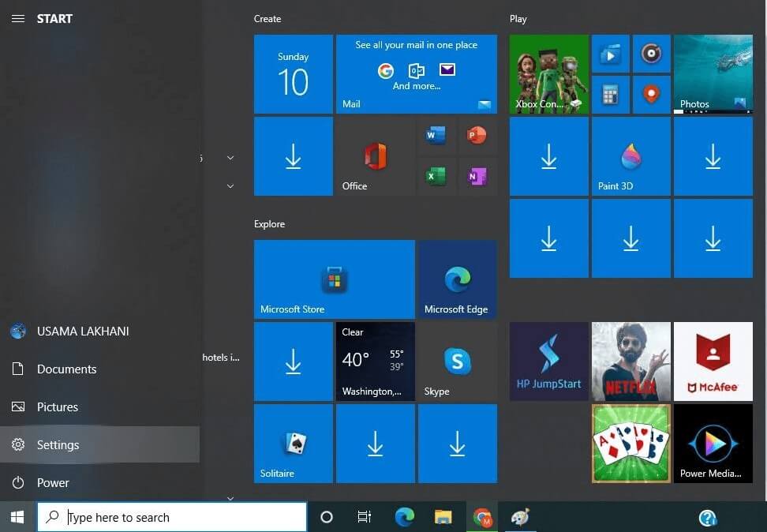Open the McAfee tile
The image size is (767, 532).
point(713,362)
